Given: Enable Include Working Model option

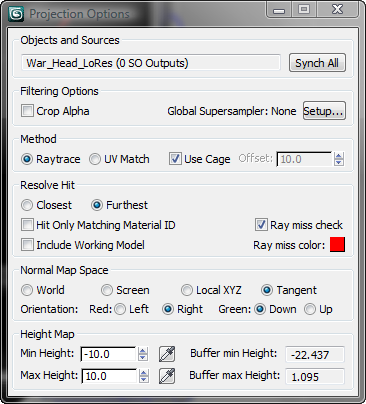Looking at the screenshot, I should pyautogui.click(x=27, y=245).
